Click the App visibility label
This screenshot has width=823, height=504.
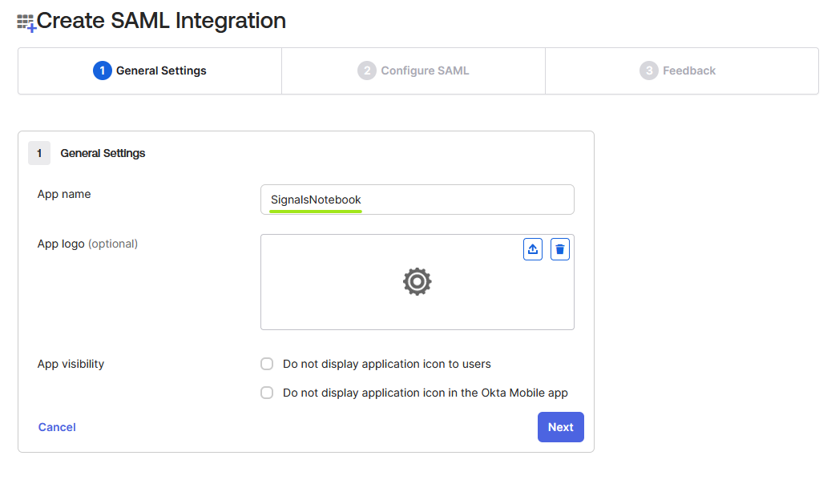(71, 364)
